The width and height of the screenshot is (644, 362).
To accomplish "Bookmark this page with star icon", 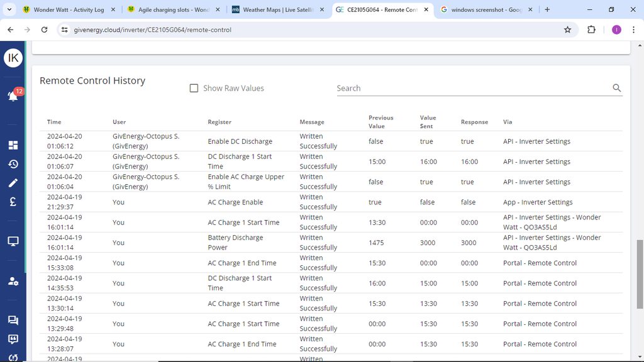I will pos(567,30).
